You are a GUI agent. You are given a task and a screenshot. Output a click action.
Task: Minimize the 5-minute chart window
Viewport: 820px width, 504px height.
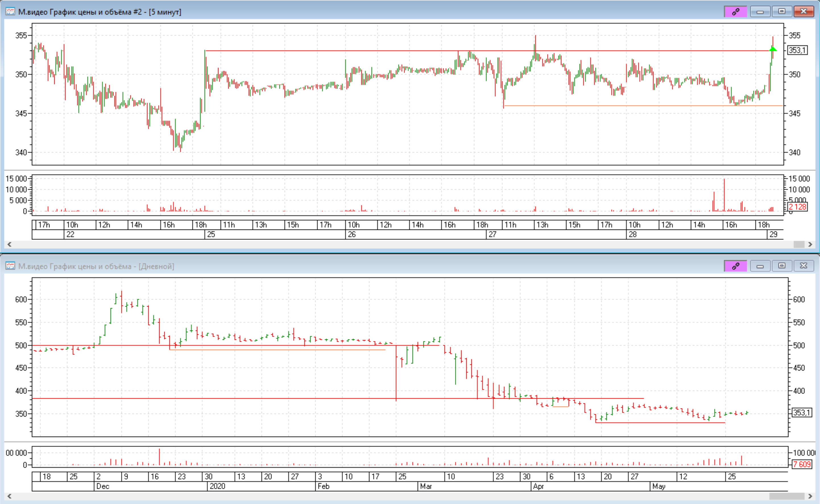click(x=760, y=12)
